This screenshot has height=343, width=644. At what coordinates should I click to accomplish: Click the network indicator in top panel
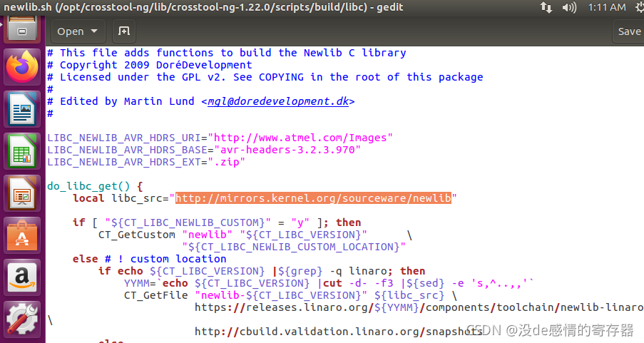coord(546,7)
